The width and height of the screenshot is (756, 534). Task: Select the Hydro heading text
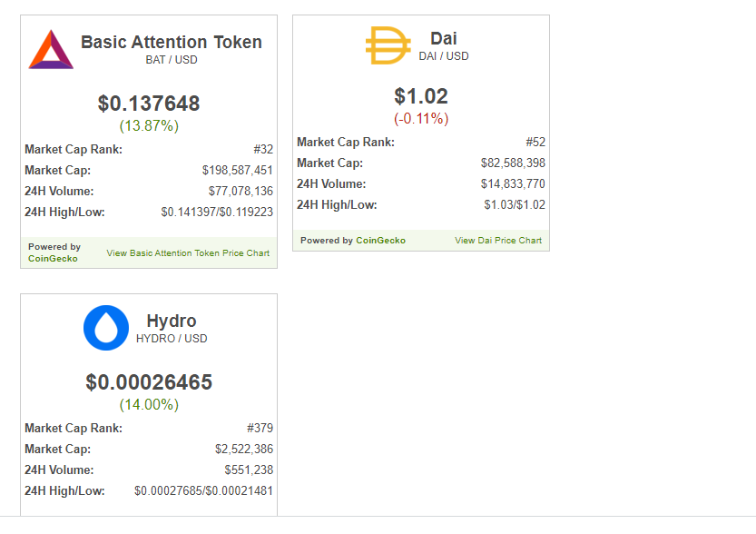[x=172, y=321]
